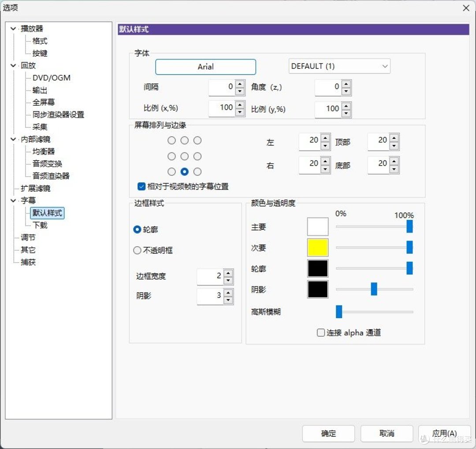Screen dimensions: 476x449
Task: Click the 次要 transparency slider
Action: click(375, 248)
